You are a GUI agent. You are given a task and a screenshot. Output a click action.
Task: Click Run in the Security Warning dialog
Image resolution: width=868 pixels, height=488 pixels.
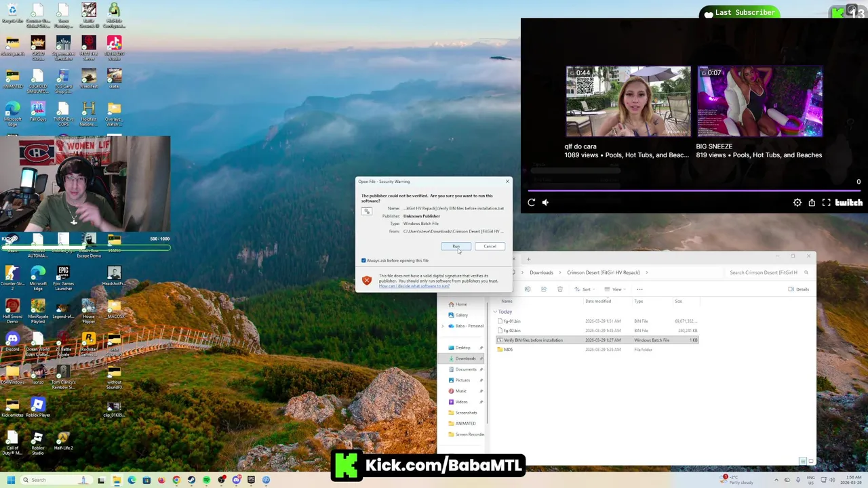click(456, 246)
